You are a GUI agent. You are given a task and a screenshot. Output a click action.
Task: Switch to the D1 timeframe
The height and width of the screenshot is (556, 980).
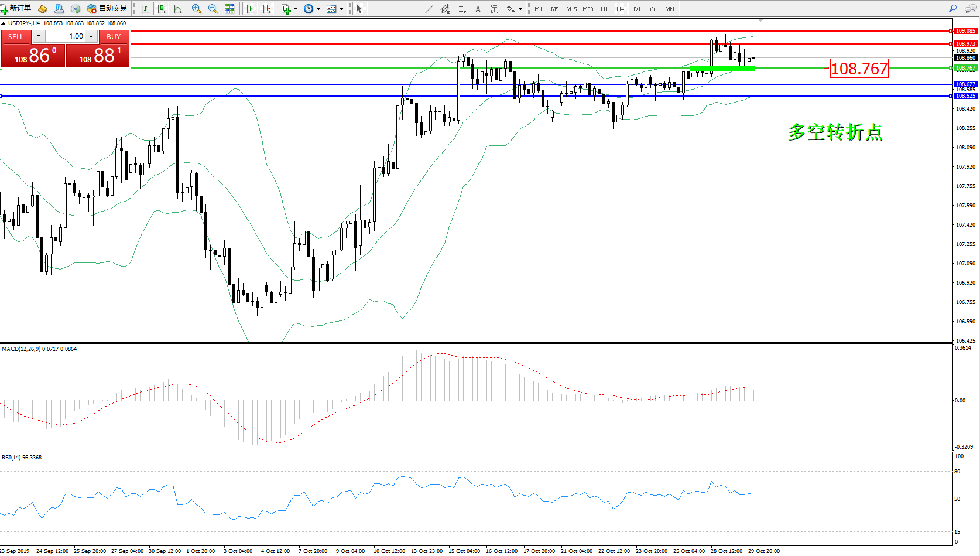pyautogui.click(x=637, y=9)
